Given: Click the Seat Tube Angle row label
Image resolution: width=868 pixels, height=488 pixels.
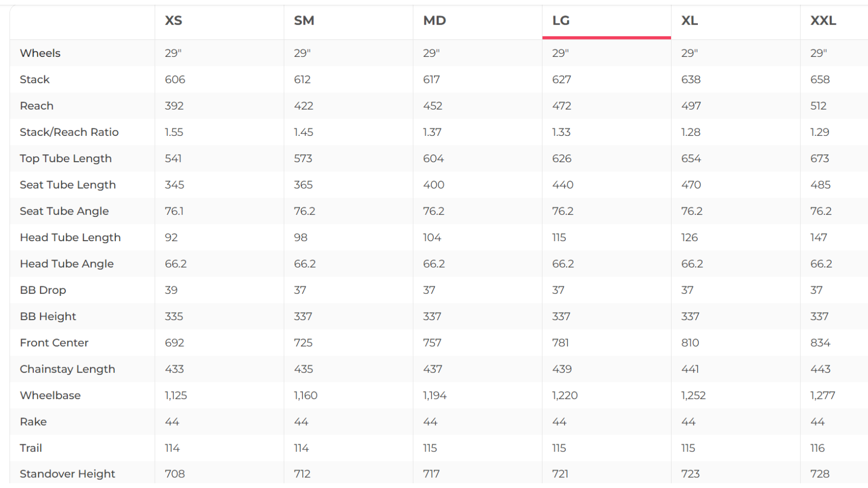Looking at the screenshot, I should click(x=64, y=211).
